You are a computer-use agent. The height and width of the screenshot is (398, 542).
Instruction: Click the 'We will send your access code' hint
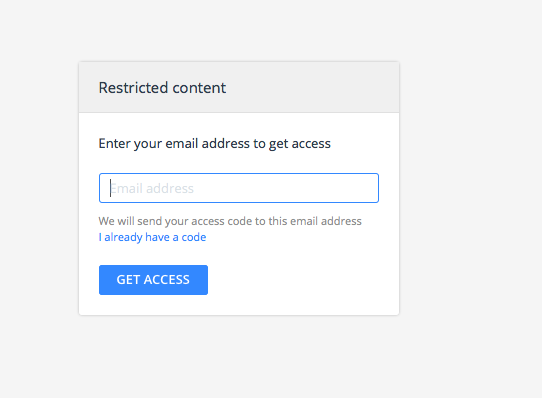tap(230, 221)
